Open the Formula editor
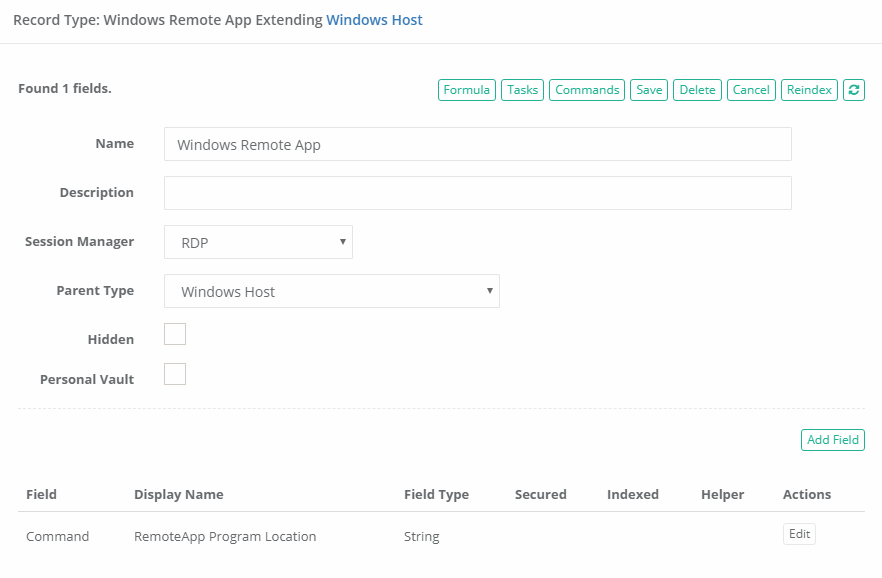 [x=466, y=89]
